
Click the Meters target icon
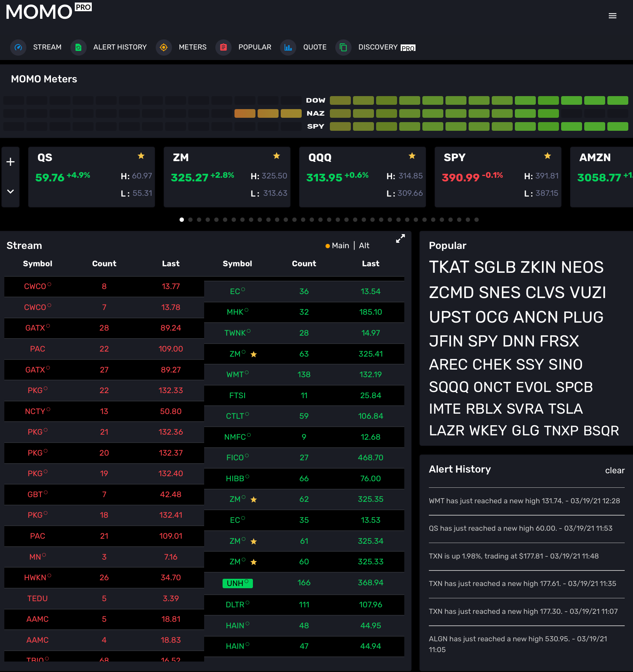[x=164, y=47]
